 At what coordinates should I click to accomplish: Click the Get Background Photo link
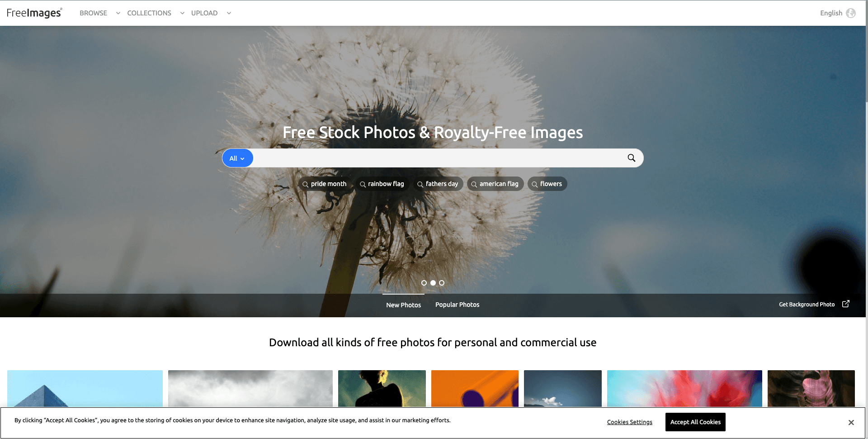pos(807,305)
